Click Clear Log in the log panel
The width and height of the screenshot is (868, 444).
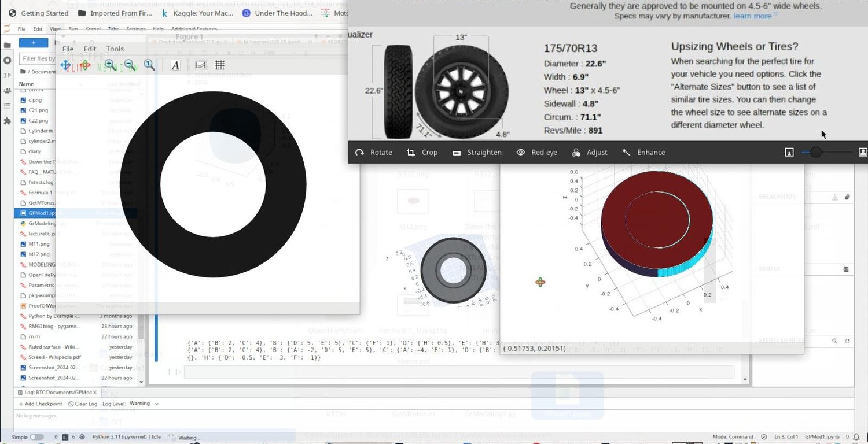pos(83,404)
